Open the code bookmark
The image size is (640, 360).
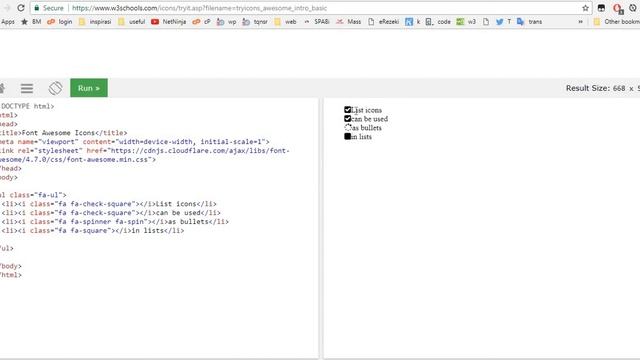[x=438, y=22]
